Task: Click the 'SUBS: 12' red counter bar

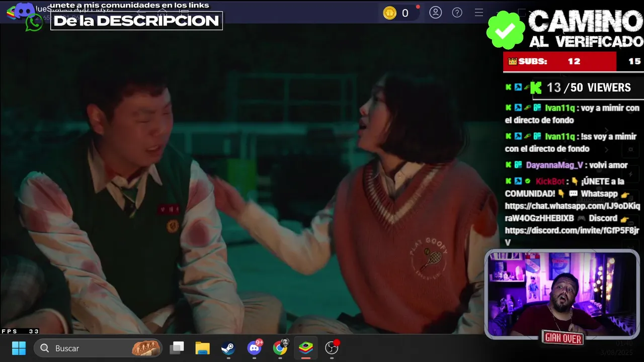Action: pos(559,61)
